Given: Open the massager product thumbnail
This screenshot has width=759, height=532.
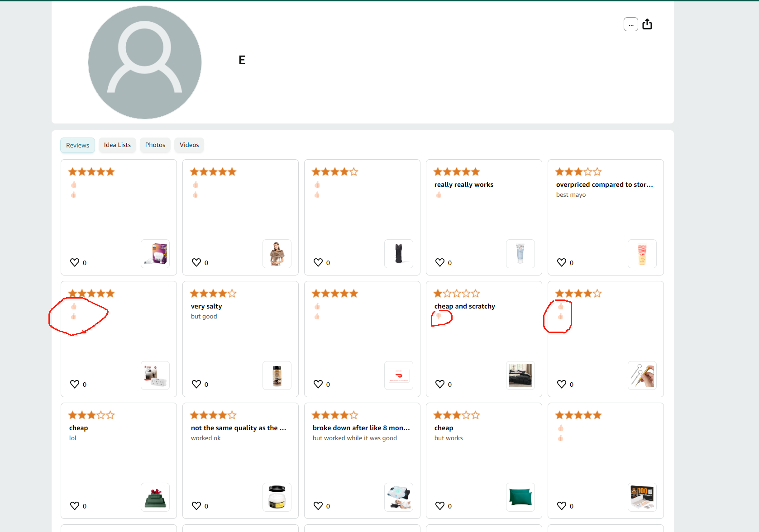Looking at the screenshot, I should 399,497.
